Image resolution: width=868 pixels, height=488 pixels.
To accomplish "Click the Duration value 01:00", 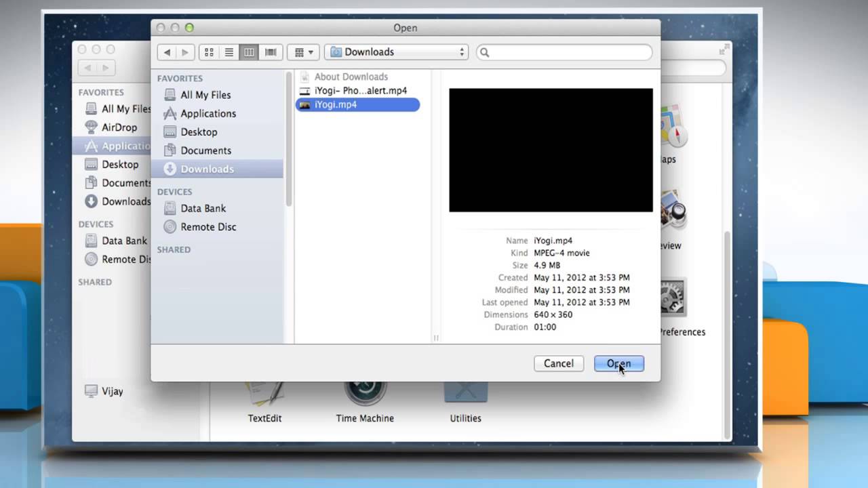I will tap(545, 327).
